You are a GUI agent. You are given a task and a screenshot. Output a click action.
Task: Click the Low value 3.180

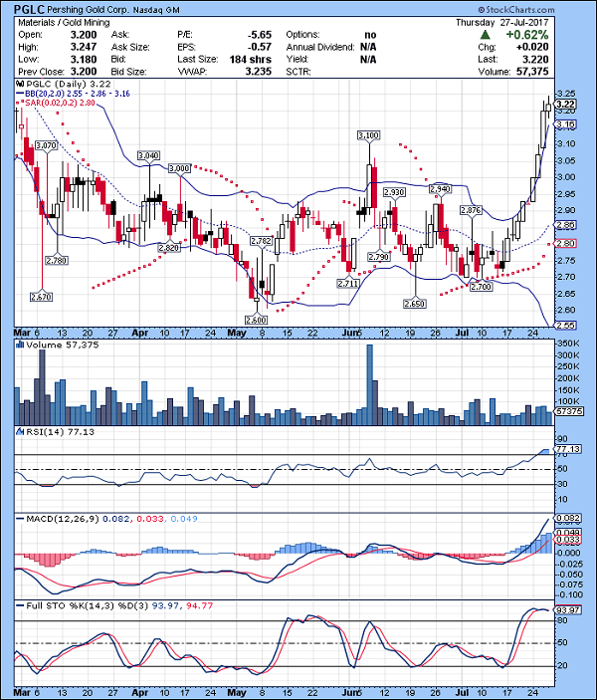pos(84,60)
